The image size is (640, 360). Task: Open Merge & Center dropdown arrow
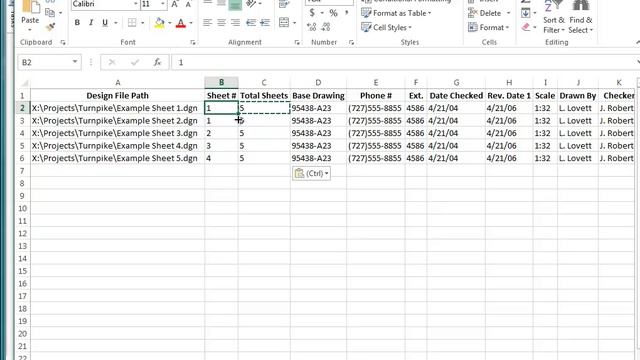click(294, 23)
